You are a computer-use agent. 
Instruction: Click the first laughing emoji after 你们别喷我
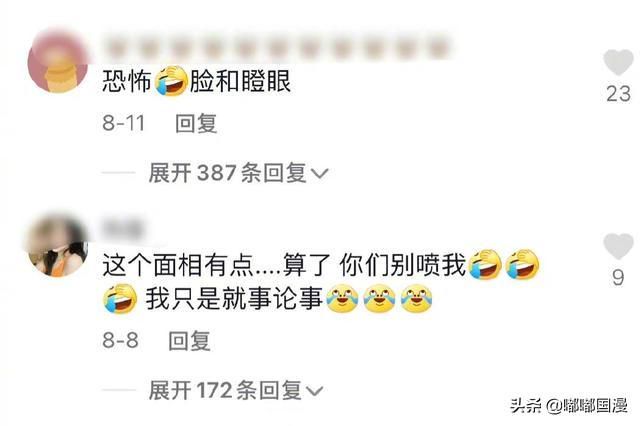click(484, 264)
